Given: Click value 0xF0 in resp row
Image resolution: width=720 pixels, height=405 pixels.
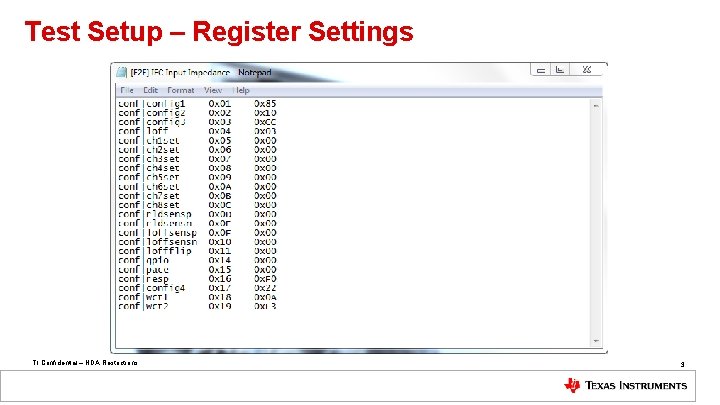Looking at the screenshot, I should [x=265, y=279].
